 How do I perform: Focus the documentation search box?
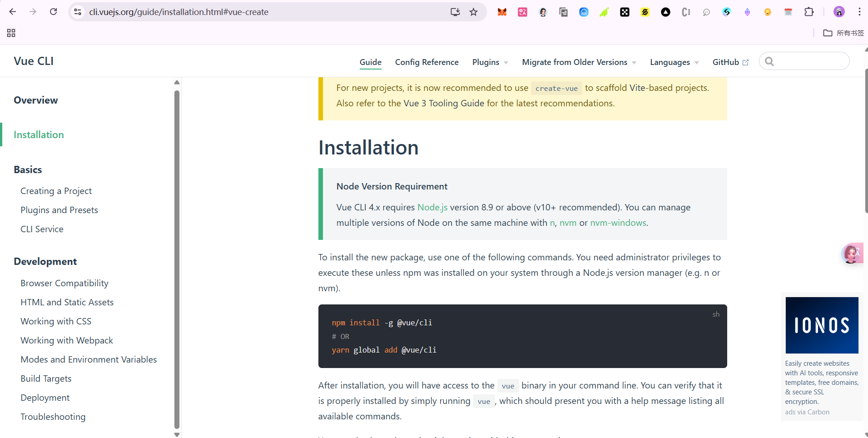[804, 61]
